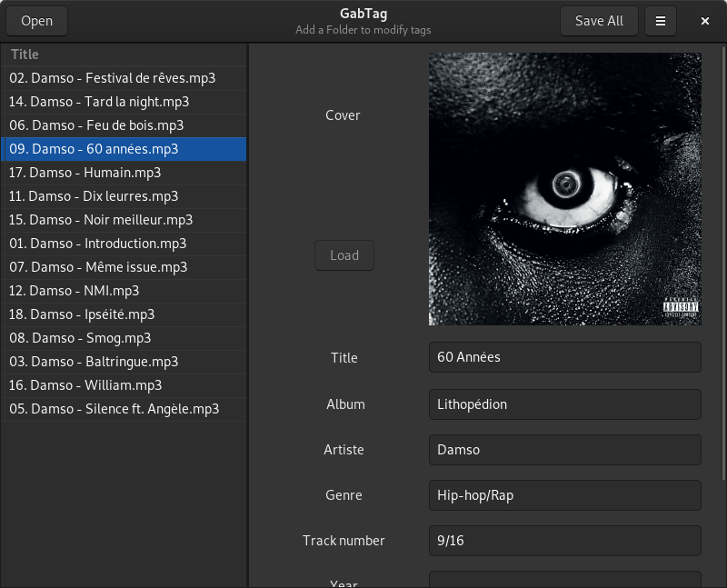Screen dimensions: 727x588
Task: Edit the Genre field Hip-hop/Rap
Action: 564,495
